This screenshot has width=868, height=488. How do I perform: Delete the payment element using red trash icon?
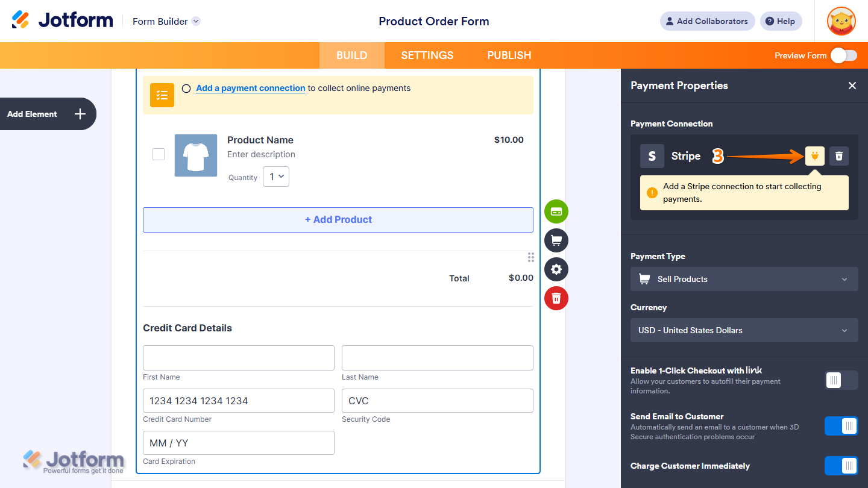tap(556, 298)
